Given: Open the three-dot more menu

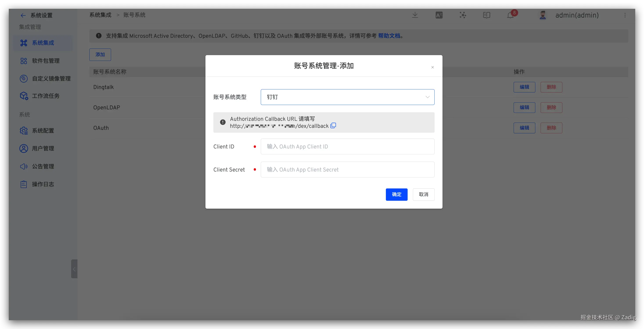Looking at the screenshot, I should tap(625, 15).
